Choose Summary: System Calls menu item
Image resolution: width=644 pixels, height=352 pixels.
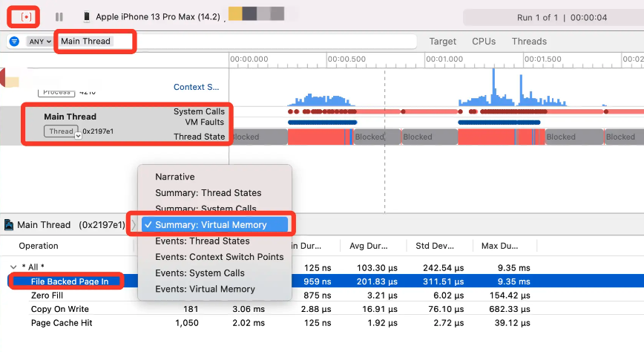[206, 208]
